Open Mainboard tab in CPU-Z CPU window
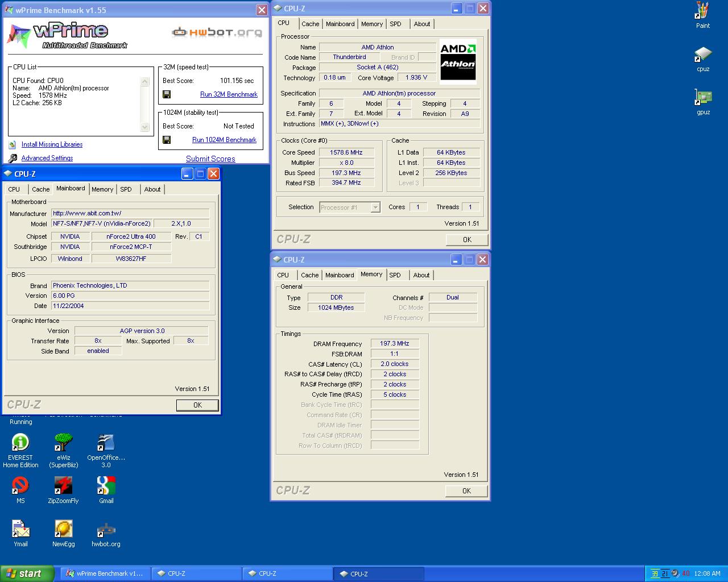728x582 pixels. pyautogui.click(x=340, y=24)
